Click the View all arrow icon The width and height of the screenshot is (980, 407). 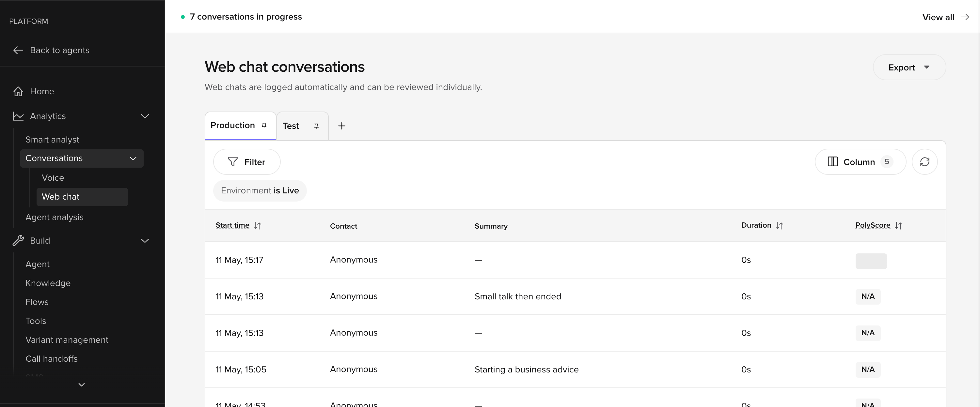965,17
